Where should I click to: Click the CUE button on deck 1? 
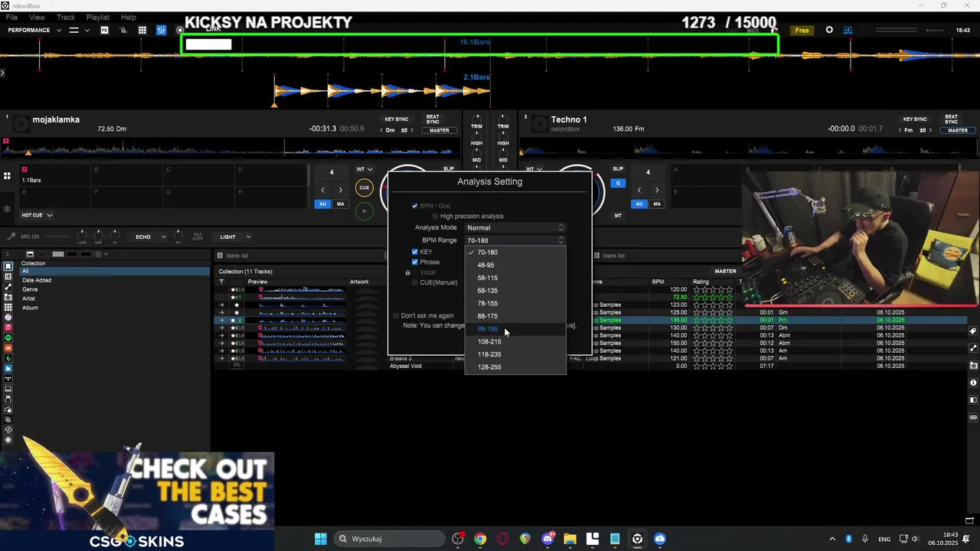364,187
